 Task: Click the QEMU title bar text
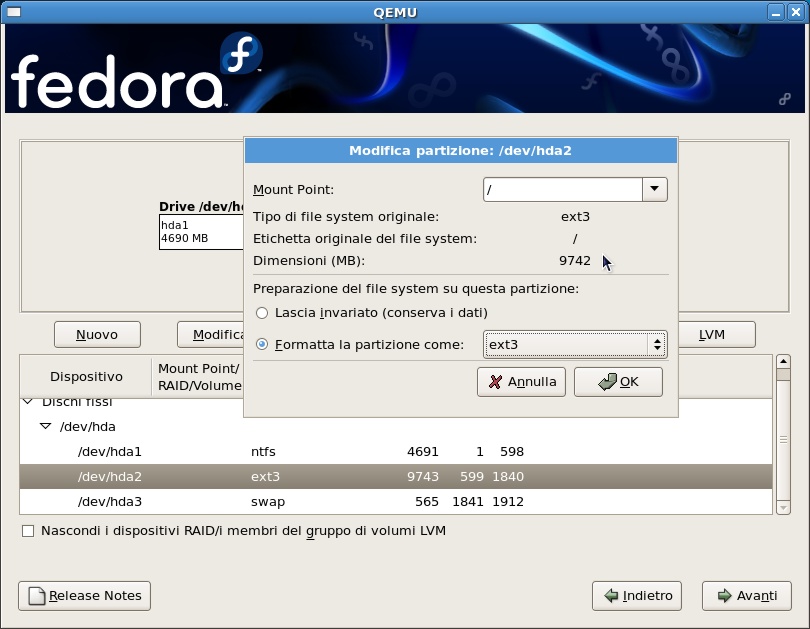(395, 12)
